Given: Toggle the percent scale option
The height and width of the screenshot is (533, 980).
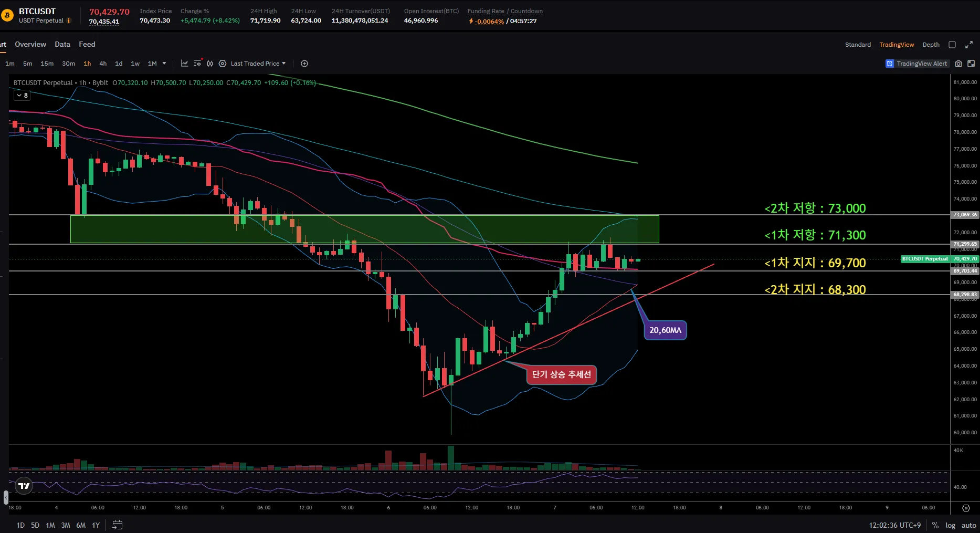Looking at the screenshot, I should coord(935,525).
